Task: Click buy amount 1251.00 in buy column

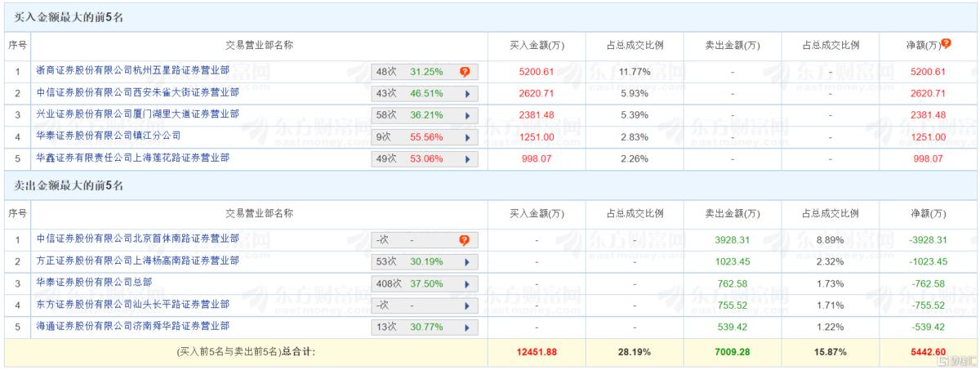Action: 536,136
